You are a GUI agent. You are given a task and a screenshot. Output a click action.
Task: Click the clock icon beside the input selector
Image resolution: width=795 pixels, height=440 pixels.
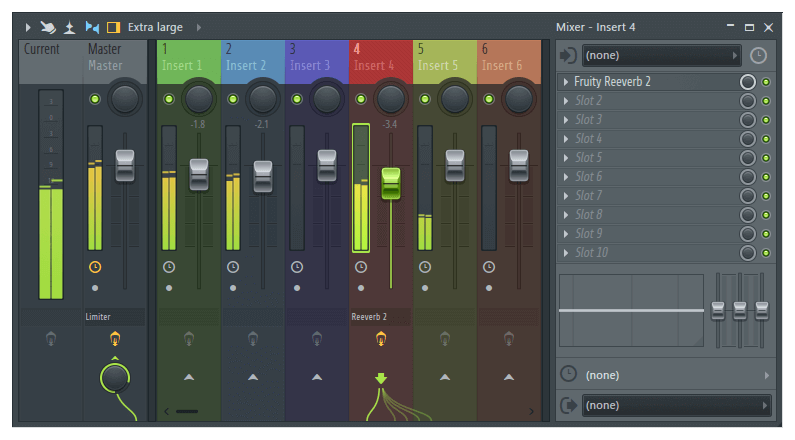(x=759, y=56)
